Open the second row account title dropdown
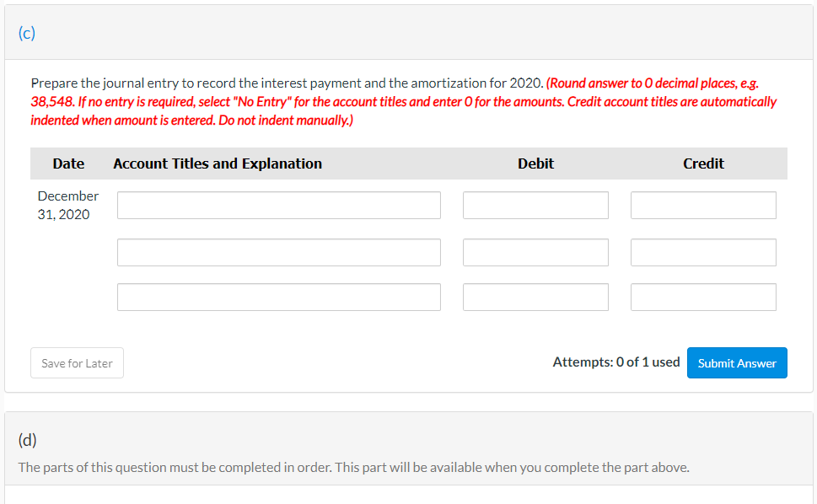 tap(278, 252)
